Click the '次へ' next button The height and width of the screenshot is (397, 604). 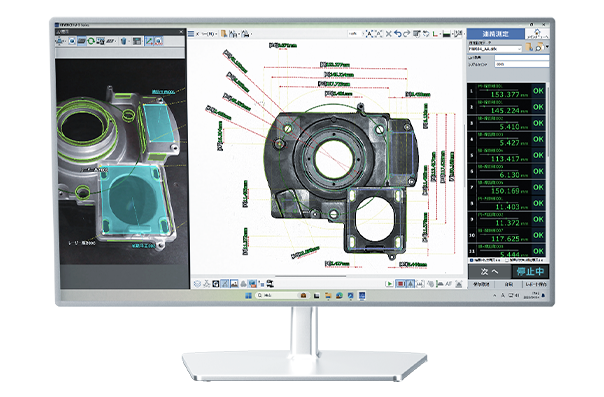pyautogui.click(x=489, y=271)
